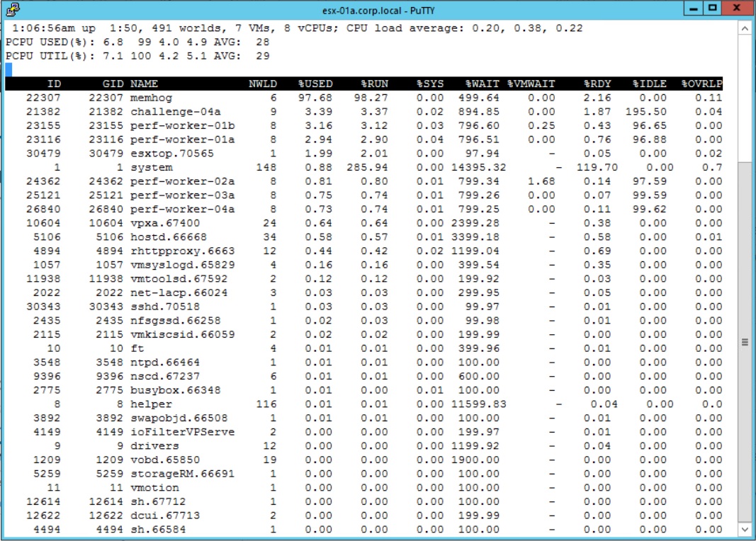The width and height of the screenshot is (756, 541).
Task: Maximize the PuTTY window
Action: point(712,8)
